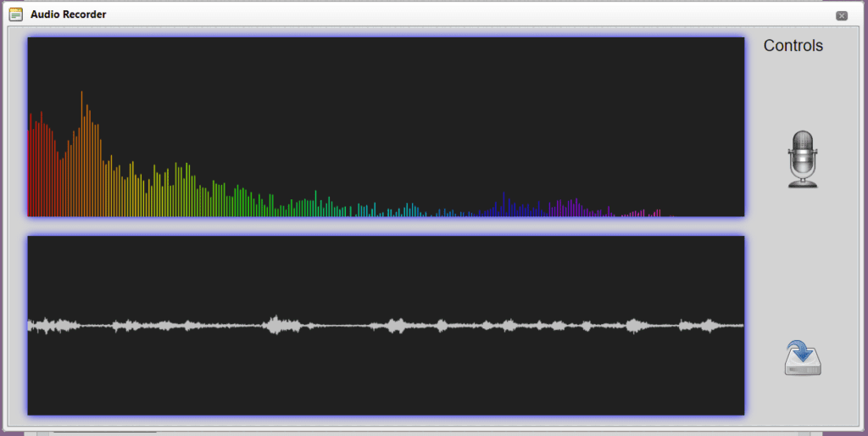The image size is (868, 436).
Task: Click the Audio Recorder title text
Action: coord(69,14)
